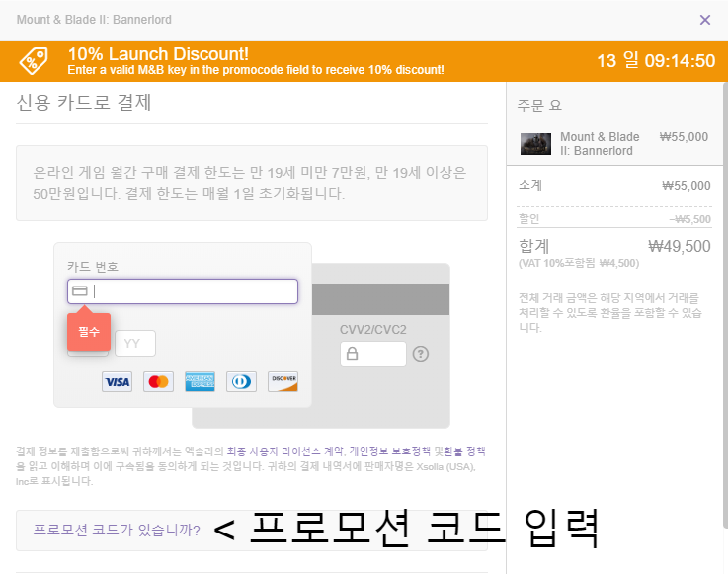Screen dimensions: 728x574
Task: Click the discount amount -₩5,500
Action: coord(689,219)
